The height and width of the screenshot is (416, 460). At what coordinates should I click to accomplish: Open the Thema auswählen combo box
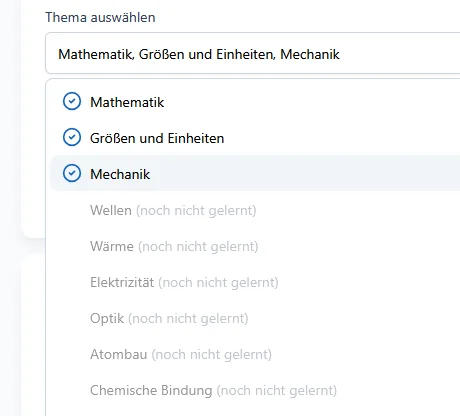click(x=253, y=53)
